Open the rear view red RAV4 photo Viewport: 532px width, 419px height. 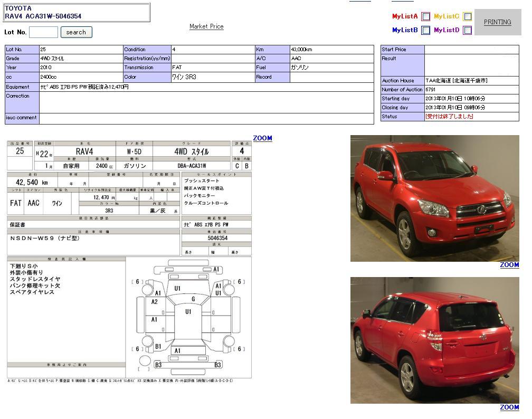pos(434,340)
